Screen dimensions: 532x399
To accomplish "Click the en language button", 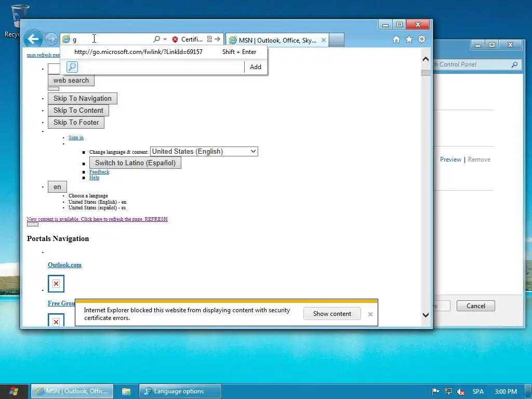I will (57, 187).
